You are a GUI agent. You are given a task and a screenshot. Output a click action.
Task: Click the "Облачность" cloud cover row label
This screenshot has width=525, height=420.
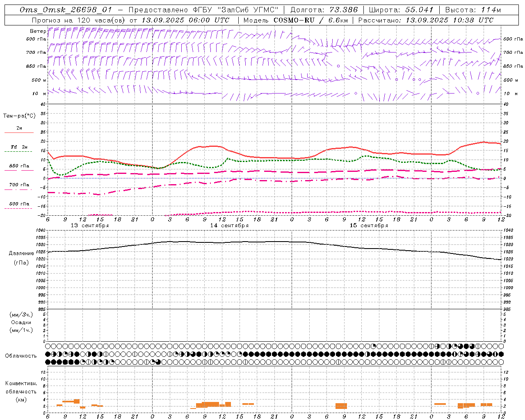[x=21, y=356]
